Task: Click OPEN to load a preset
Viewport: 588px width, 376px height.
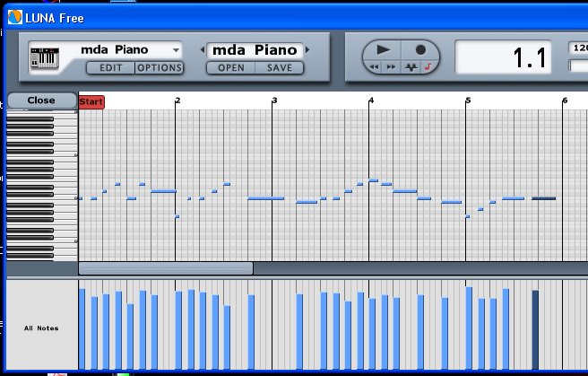Action: click(231, 68)
